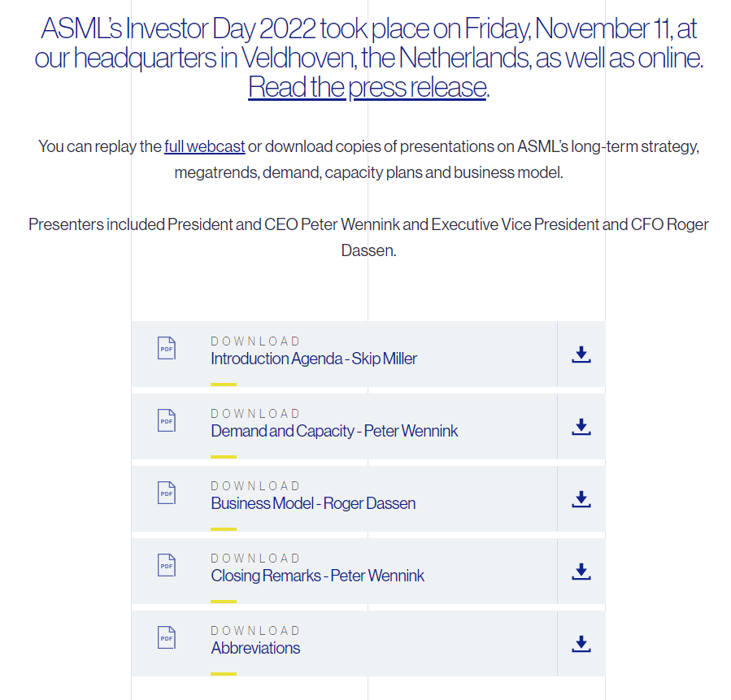Viewport: 731px width, 700px height.
Task: Open the Abbreviations document title
Action: point(255,648)
